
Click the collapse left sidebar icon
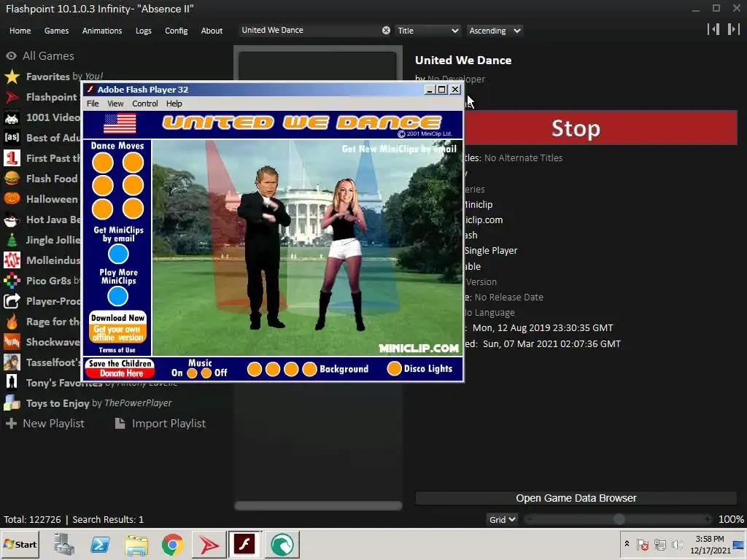click(x=713, y=29)
